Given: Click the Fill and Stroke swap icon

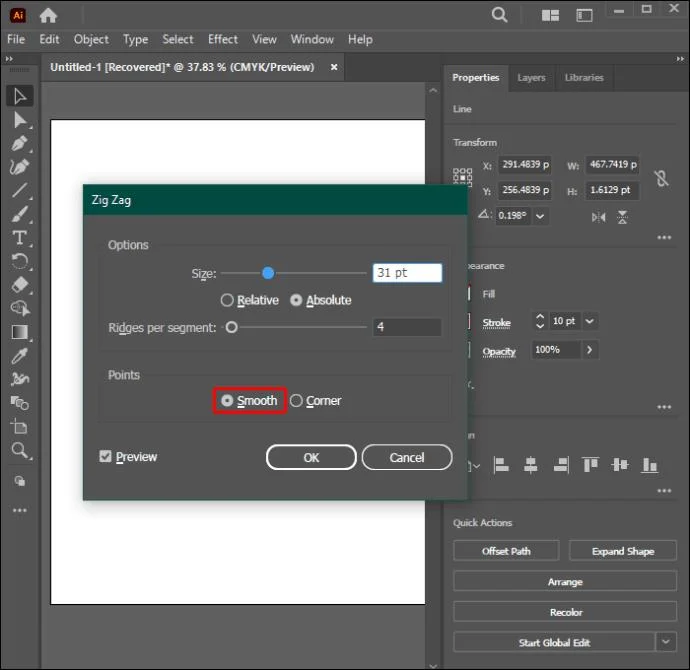Looking at the screenshot, I should pyautogui.click(x=19, y=481).
